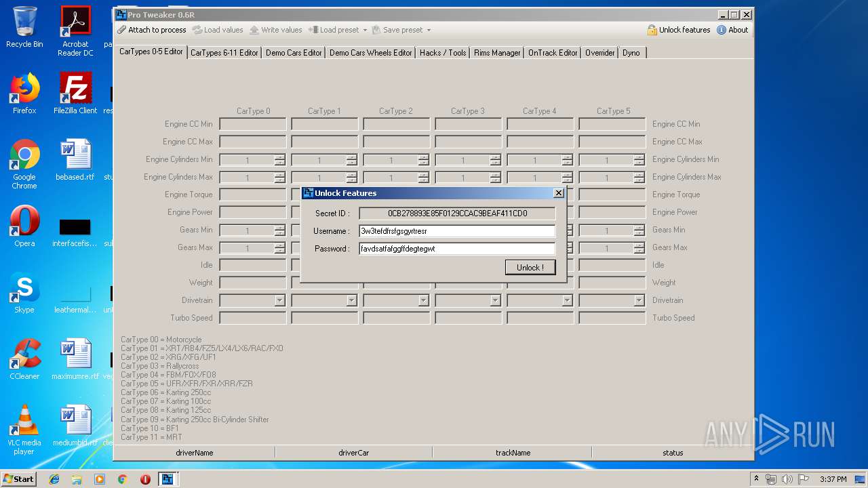
Task: Open FileZilla Client desktop icon
Action: 75,94
